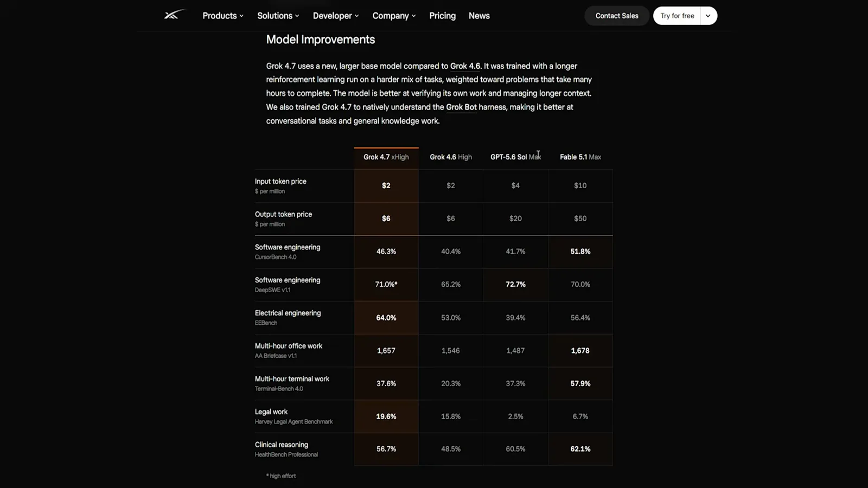Click the 64.0% EEBench cell
The image size is (868, 488).
pyautogui.click(x=386, y=318)
